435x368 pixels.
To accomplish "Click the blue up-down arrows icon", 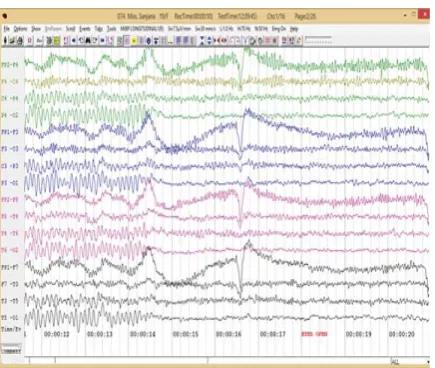I will click(x=209, y=40).
